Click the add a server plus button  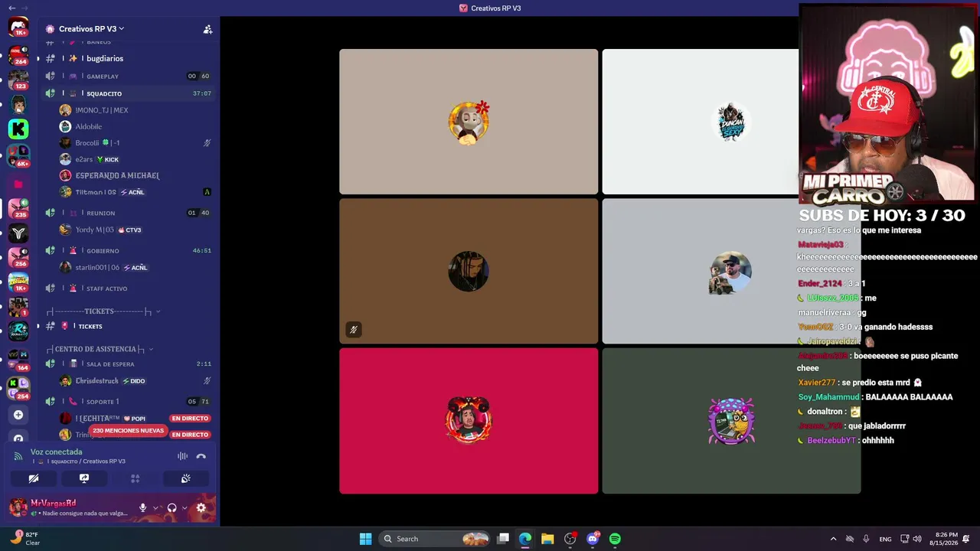18,415
